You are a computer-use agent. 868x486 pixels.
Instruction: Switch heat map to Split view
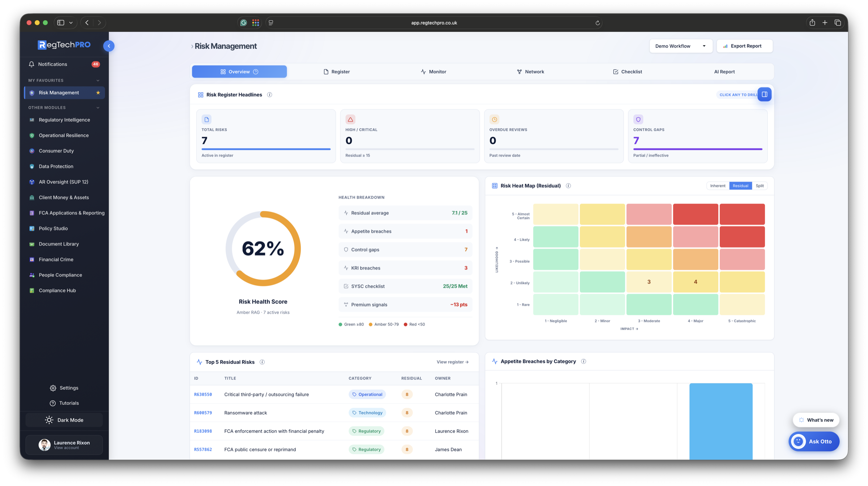click(x=759, y=186)
